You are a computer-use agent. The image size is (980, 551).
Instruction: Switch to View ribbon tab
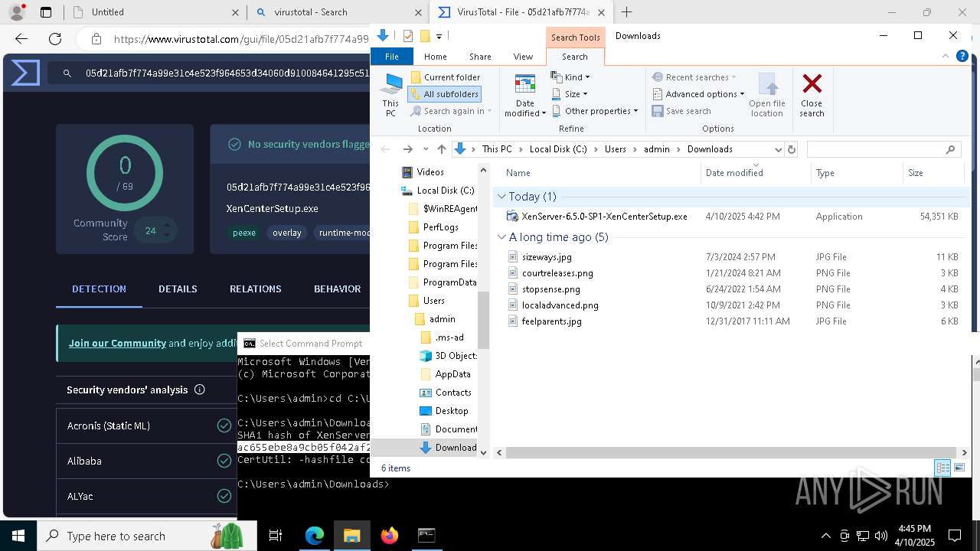[523, 57]
